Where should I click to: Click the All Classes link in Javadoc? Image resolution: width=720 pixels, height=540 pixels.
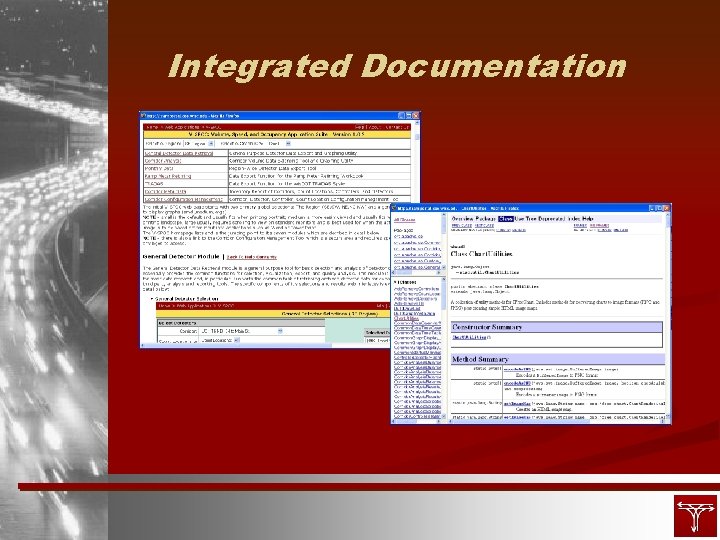(404, 220)
